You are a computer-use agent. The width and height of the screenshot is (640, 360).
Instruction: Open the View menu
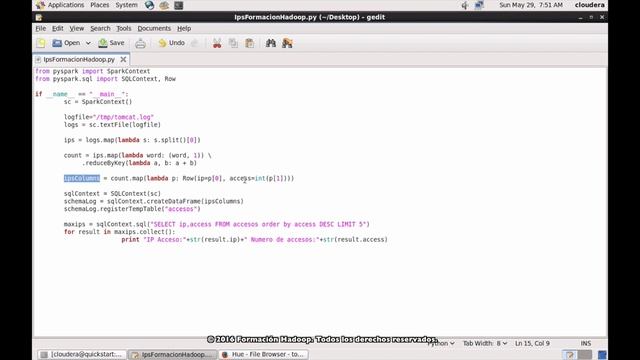pyautogui.click(x=76, y=28)
